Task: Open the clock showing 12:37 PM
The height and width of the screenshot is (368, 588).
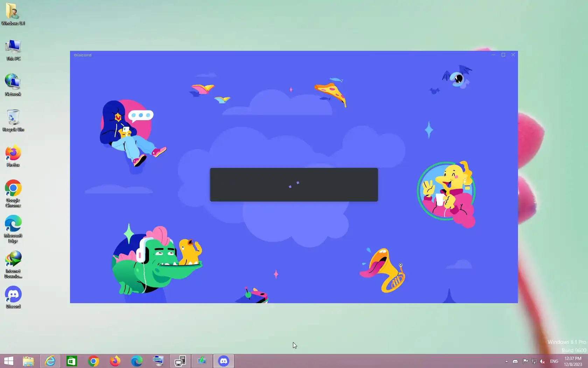Action: coord(573,361)
